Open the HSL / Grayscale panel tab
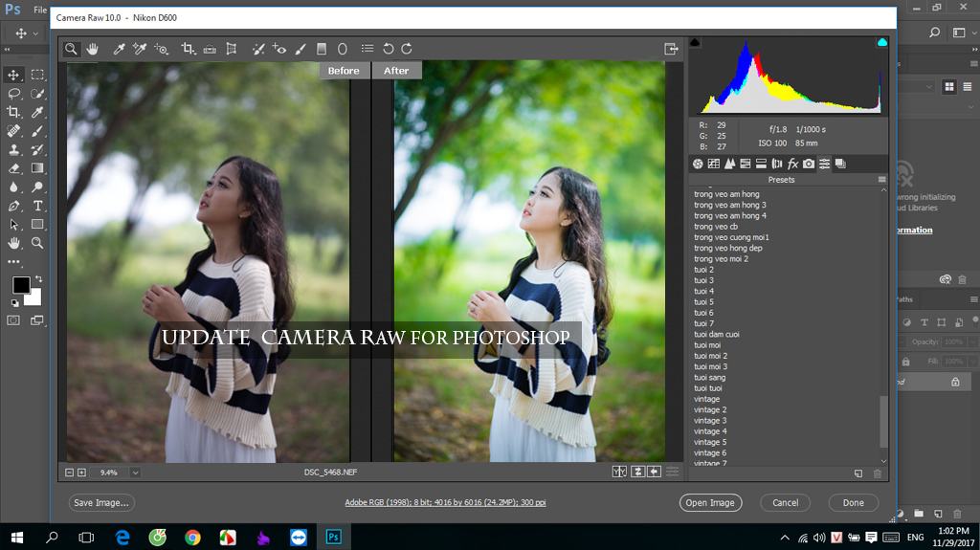Image resolution: width=980 pixels, height=550 pixels. (745, 164)
